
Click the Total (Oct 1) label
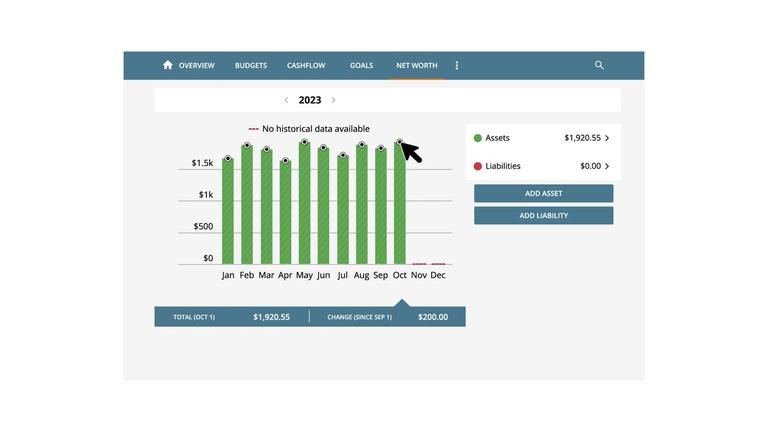pyautogui.click(x=194, y=317)
